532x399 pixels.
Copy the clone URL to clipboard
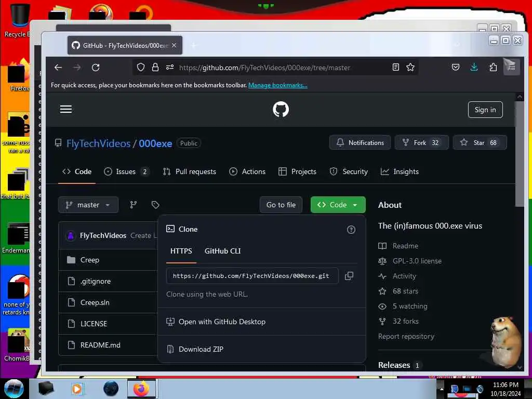pos(349,276)
